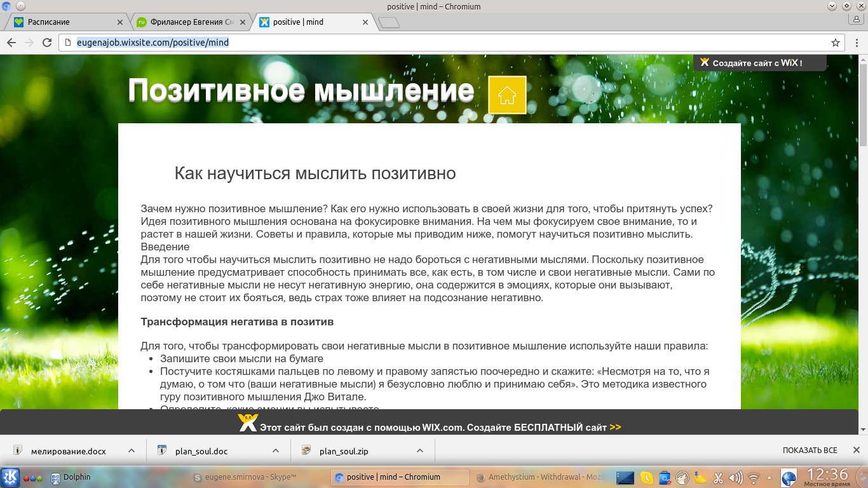Open the yellow folder tray icon
The width and height of the screenshot is (868, 488).
point(700,477)
